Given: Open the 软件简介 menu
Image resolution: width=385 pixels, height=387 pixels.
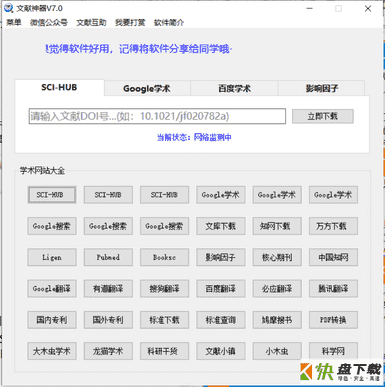Looking at the screenshot, I should click(169, 22).
